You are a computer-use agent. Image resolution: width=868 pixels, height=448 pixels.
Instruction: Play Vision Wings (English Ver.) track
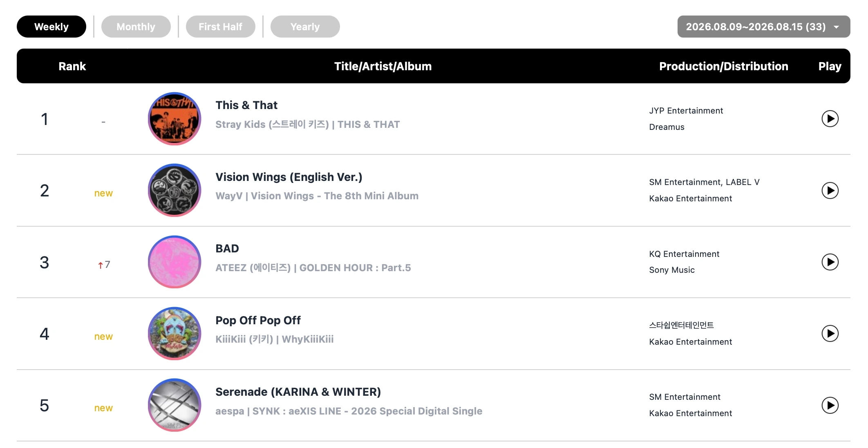(x=830, y=190)
